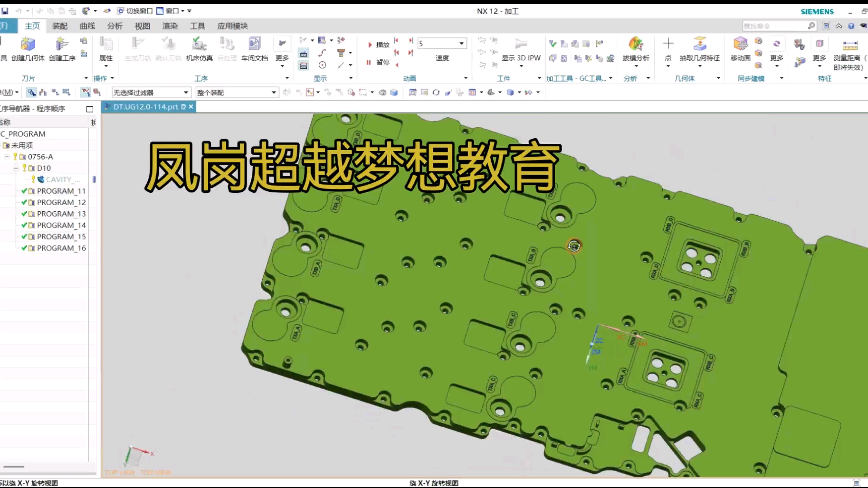
Task: Open the 窗口 window menu
Action: pyautogui.click(x=171, y=11)
